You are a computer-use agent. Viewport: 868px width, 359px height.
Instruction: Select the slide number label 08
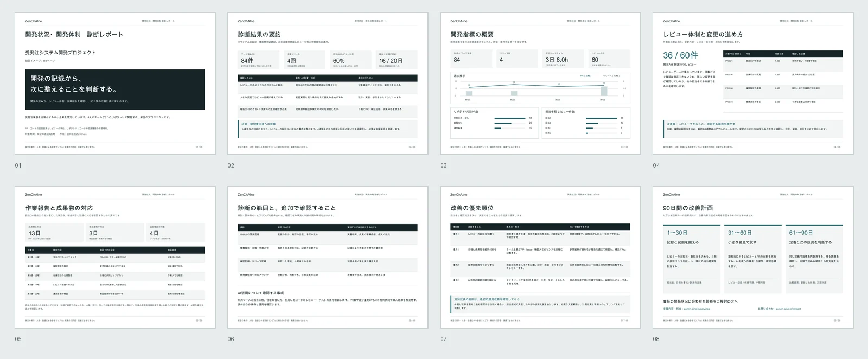point(656,339)
